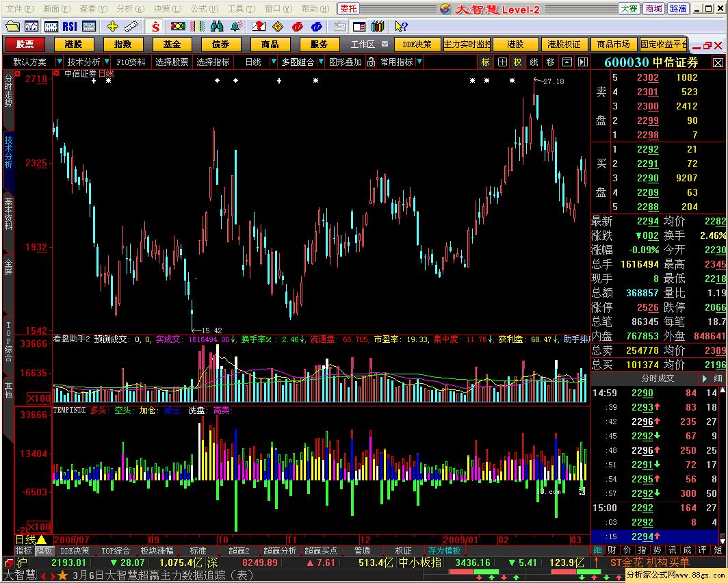Click the chart with question mark icon
Image resolution: width=728 pixels, height=583 pixels.
(259, 27)
